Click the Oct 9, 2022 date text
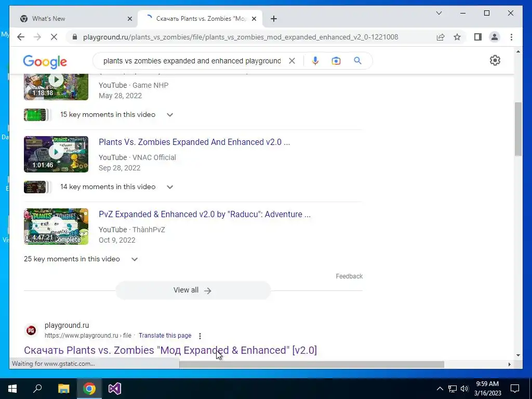 117,240
